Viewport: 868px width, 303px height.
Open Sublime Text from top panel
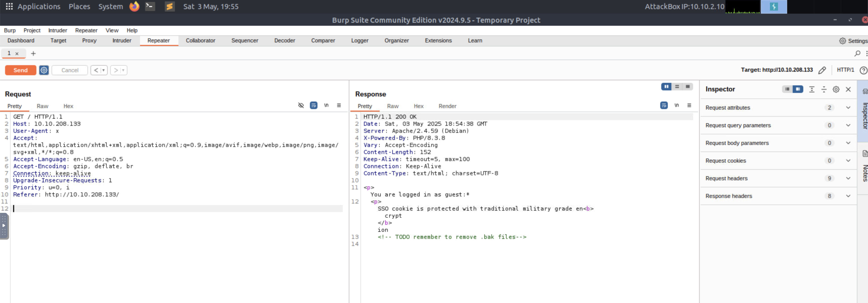click(170, 6)
